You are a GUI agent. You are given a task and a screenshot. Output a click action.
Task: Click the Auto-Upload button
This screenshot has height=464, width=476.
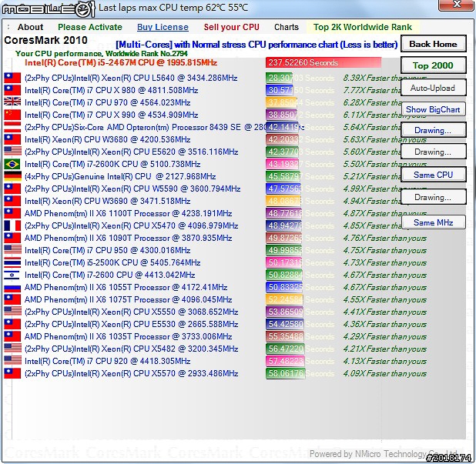(433, 88)
